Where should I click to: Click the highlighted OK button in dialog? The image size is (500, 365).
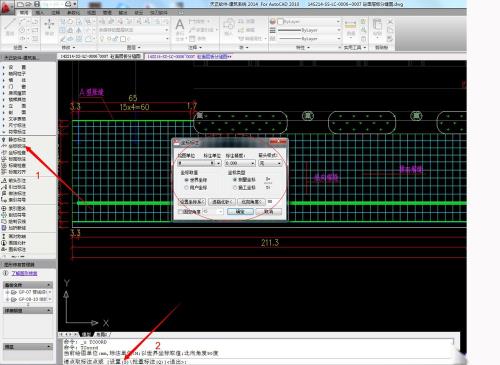point(240,212)
